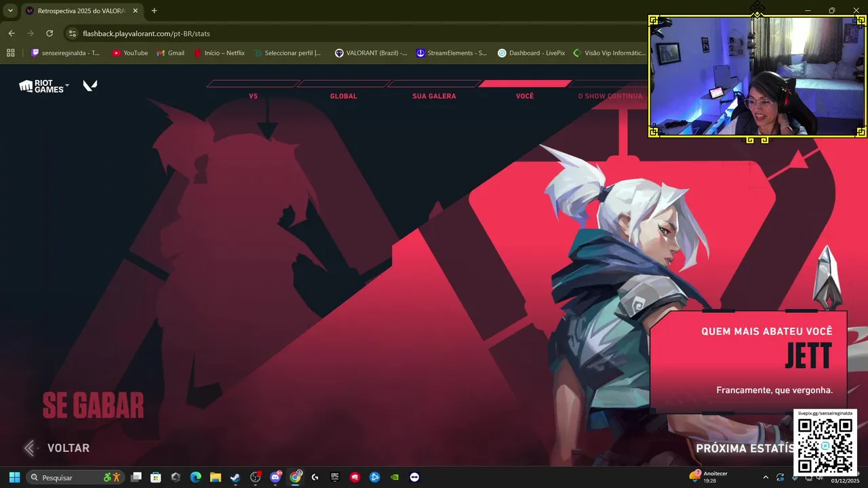Screen dimensions: 868x488
Task: Click the SE GABAR share button
Action: tap(93, 406)
